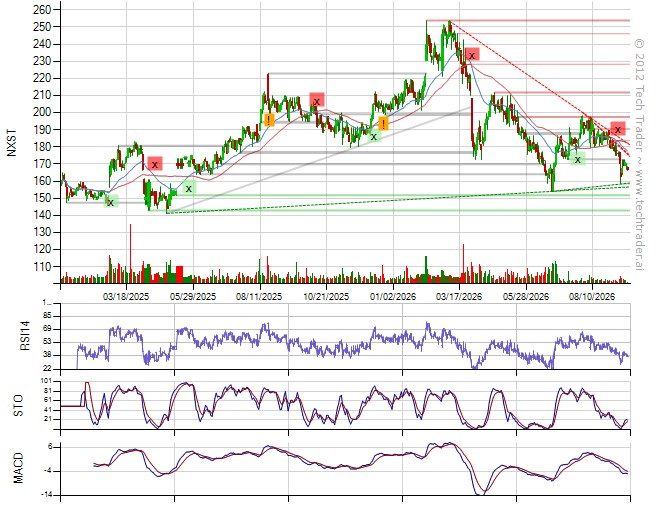This screenshot has width=657, height=514.
Task: Select the red x marker near October 2025
Action: pyautogui.click(x=317, y=100)
